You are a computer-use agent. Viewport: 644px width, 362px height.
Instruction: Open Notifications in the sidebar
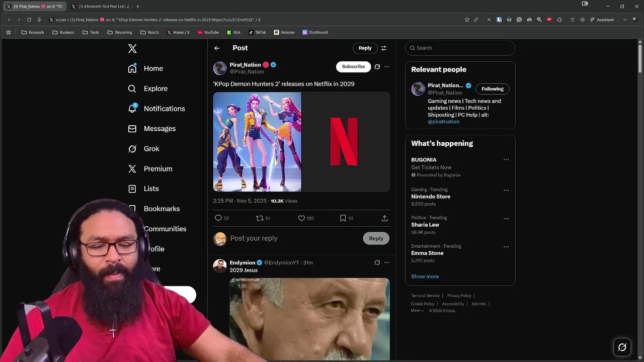156,109
